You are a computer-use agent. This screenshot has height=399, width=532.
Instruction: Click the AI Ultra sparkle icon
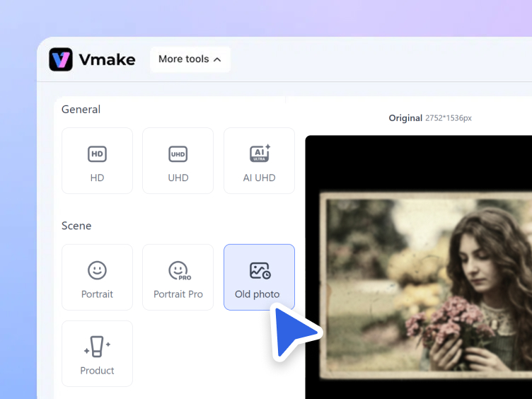[x=260, y=154]
